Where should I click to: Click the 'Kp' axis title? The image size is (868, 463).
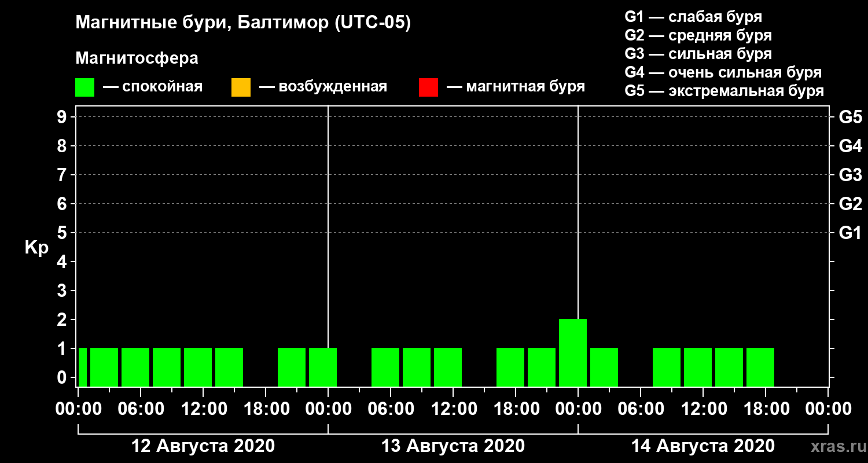coord(36,248)
